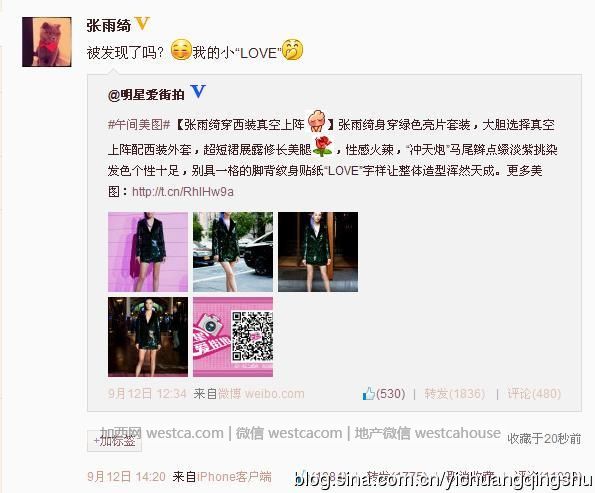The image size is (595, 493).
Task: Open @明星爱街拍 account link
Action: coord(146,95)
